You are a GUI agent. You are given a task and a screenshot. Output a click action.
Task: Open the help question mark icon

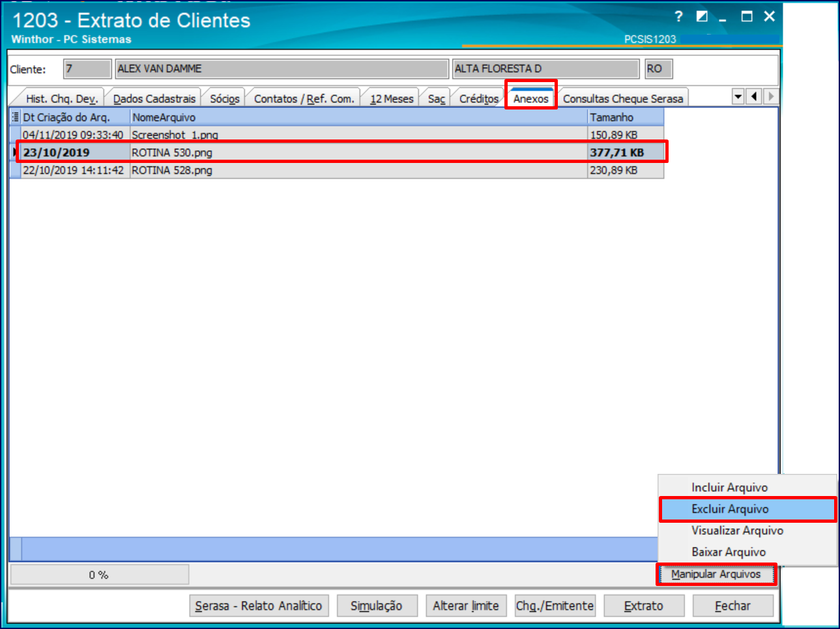(678, 17)
